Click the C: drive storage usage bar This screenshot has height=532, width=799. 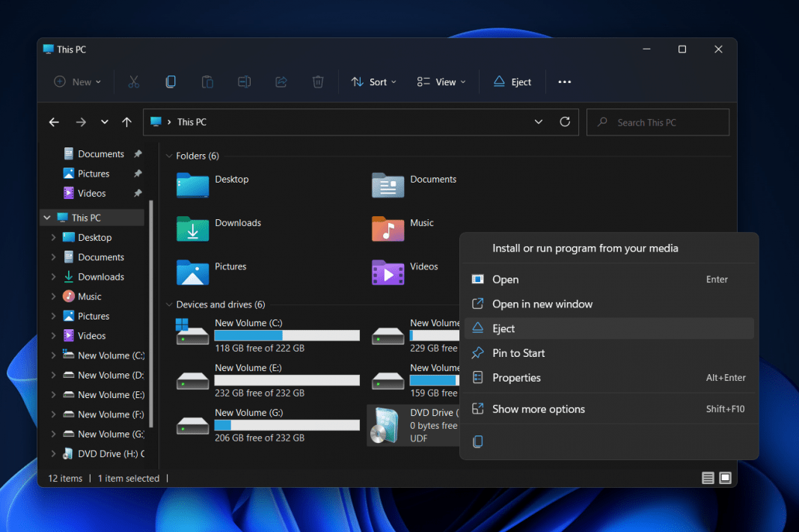[x=287, y=335]
